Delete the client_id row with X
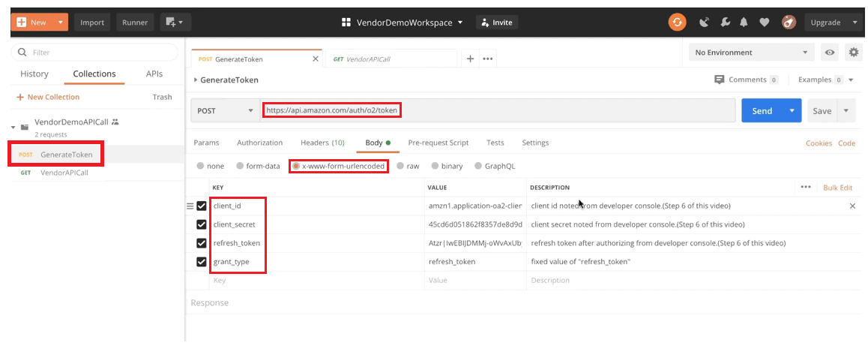 (x=852, y=206)
